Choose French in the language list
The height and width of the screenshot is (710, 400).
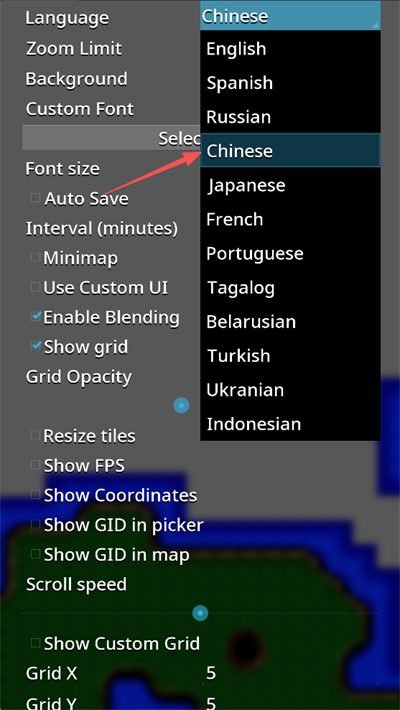pyautogui.click(x=290, y=219)
